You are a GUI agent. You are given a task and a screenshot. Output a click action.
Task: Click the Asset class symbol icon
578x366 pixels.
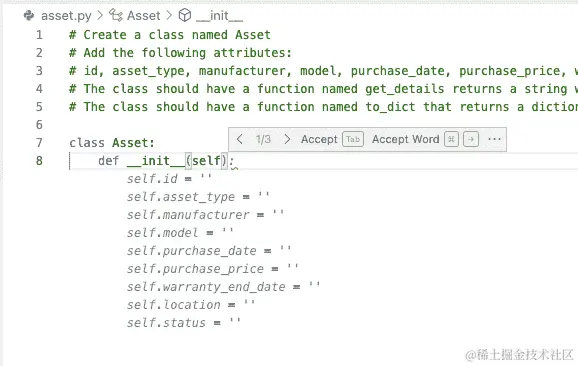tap(116, 15)
